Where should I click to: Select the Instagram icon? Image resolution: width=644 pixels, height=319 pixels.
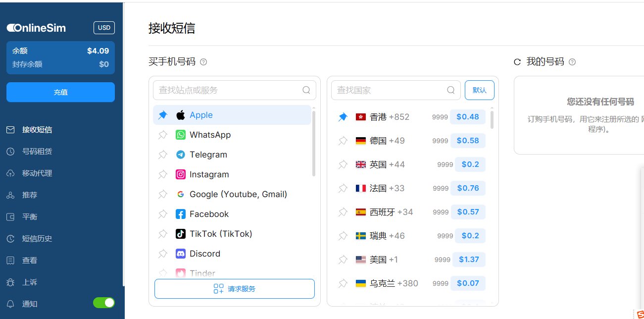181,174
